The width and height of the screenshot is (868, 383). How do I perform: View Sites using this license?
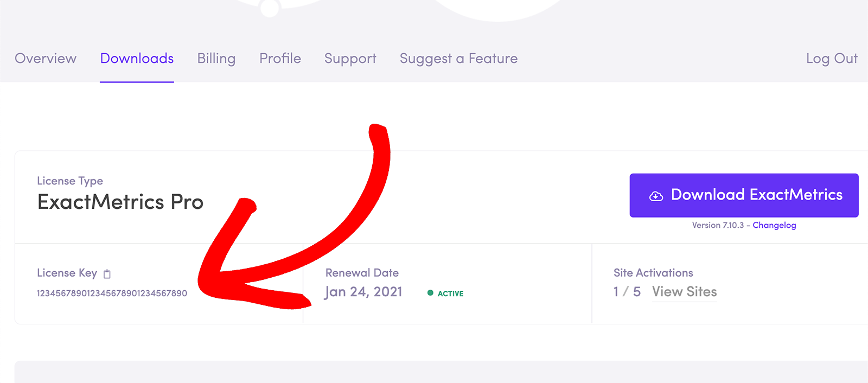pos(684,292)
